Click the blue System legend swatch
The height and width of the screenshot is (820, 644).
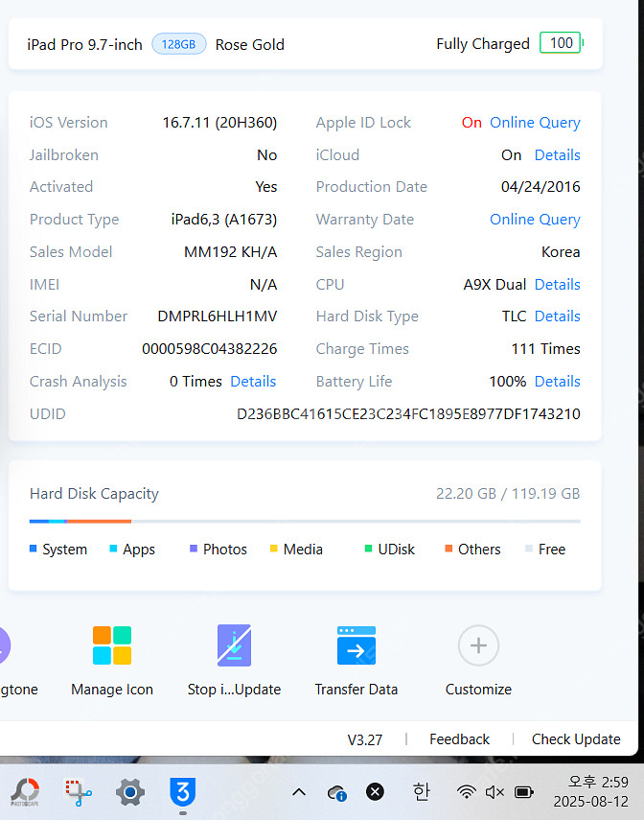(x=33, y=549)
